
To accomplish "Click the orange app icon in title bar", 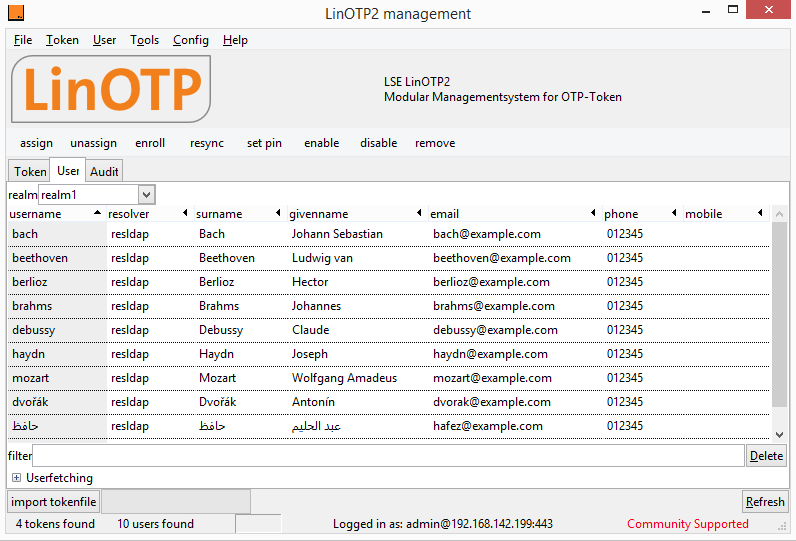I will (x=14, y=14).
